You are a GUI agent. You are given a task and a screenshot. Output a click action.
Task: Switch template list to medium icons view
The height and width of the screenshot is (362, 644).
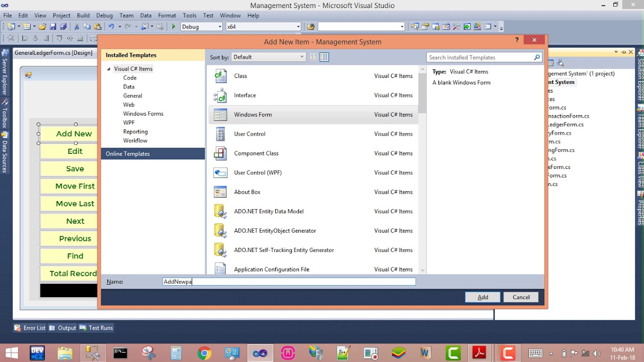point(325,57)
